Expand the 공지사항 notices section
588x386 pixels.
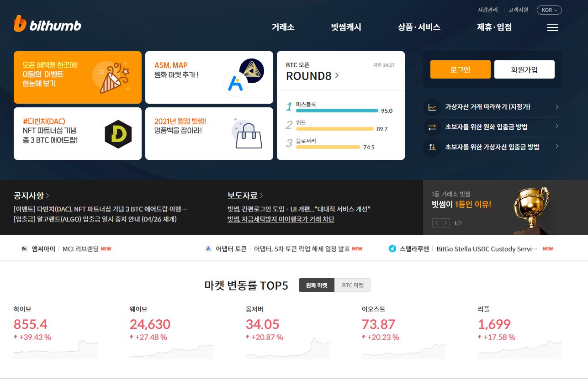(32, 196)
